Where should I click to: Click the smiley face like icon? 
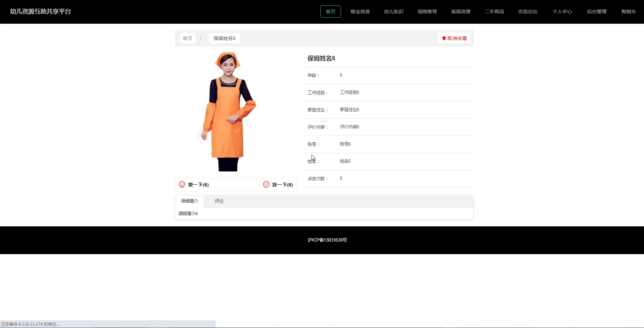click(182, 184)
